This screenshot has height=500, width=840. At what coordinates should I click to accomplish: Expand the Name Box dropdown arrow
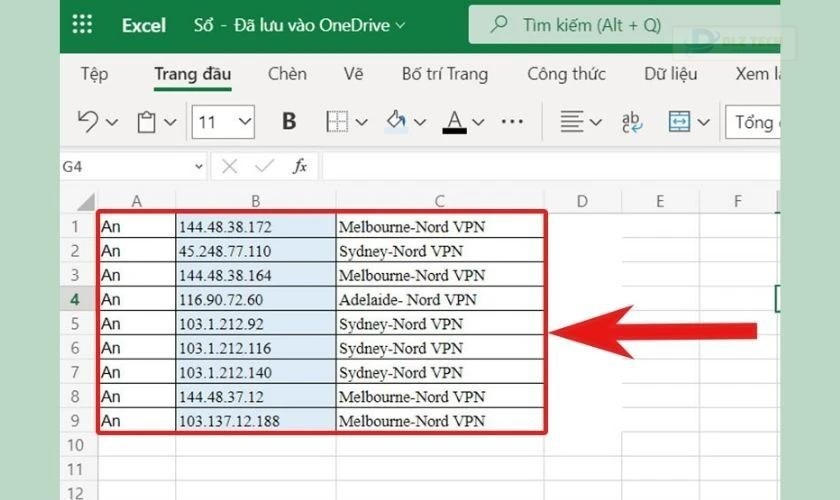199,167
